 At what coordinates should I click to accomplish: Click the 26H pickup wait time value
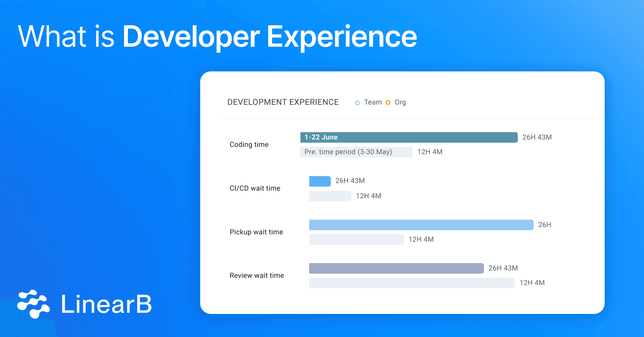[x=544, y=224]
